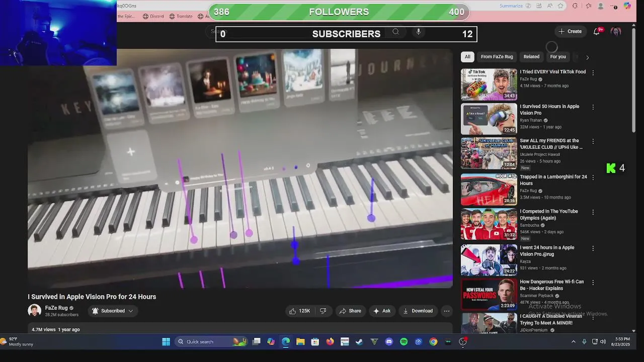Open Google Chrome from taskbar
The image size is (644, 362).
tap(433, 342)
